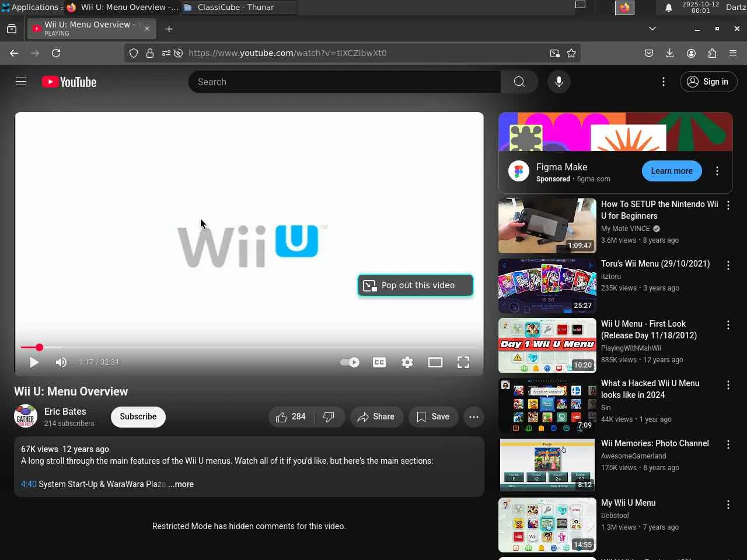
Task: Show site security padlock info
Action: pyautogui.click(x=150, y=53)
